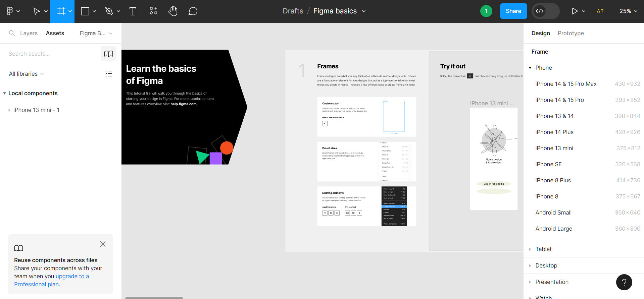This screenshot has height=299, width=644.
Task: Select the Learn the basics of Figma frame
Action: (x=184, y=107)
